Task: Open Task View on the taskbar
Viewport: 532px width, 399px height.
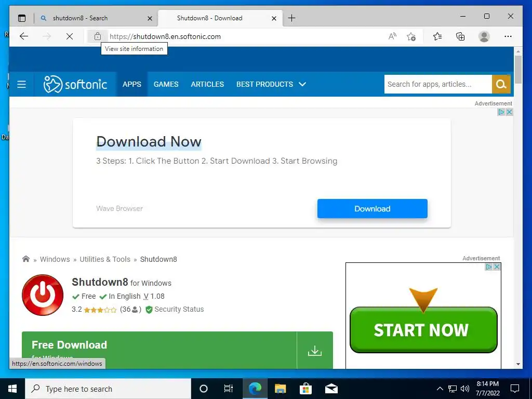Action: coord(229,389)
